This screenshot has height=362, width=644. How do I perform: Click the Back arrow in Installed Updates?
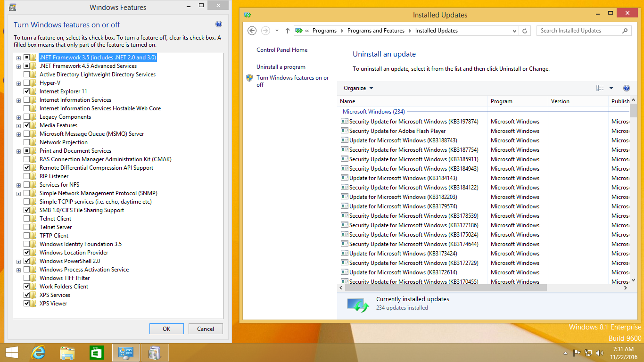coord(252,31)
